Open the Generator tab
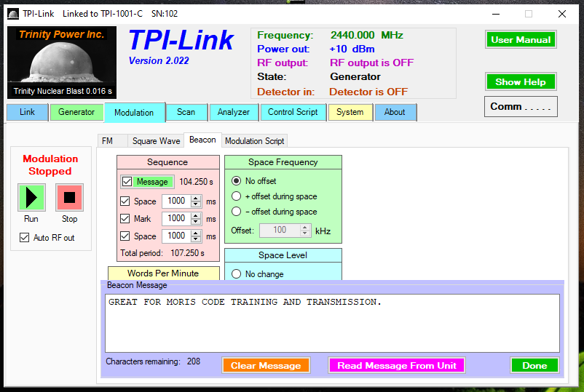The image size is (584, 392). point(76,112)
